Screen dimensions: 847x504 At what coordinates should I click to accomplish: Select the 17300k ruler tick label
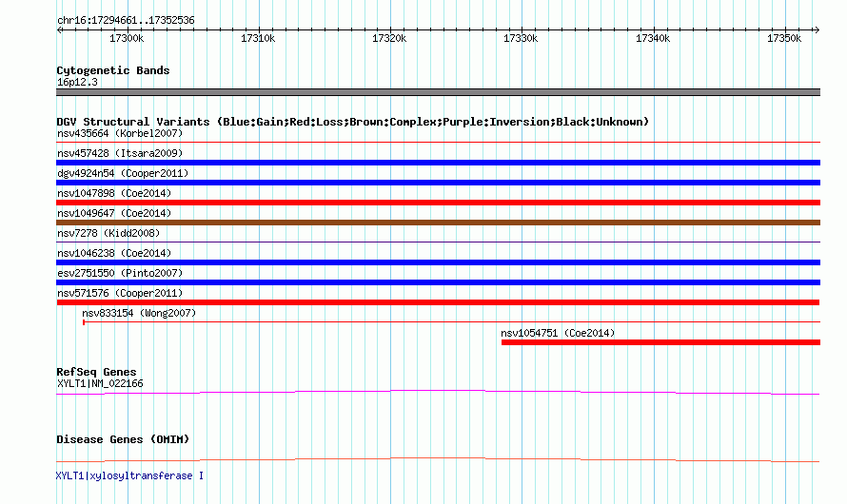127,38
